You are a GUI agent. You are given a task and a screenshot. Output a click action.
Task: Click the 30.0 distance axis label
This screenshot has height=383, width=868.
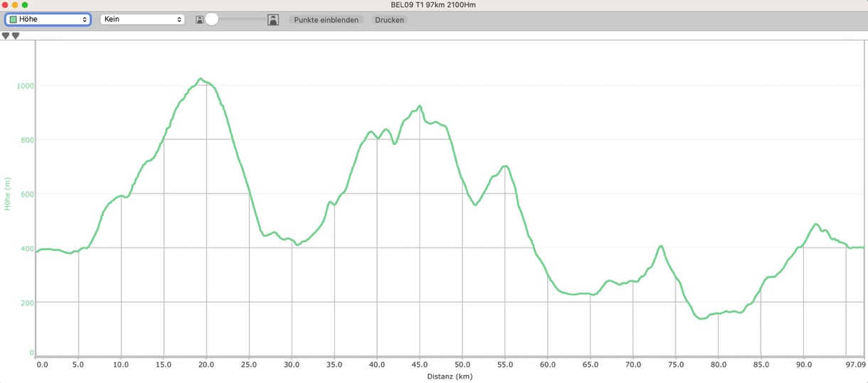pyautogui.click(x=292, y=365)
